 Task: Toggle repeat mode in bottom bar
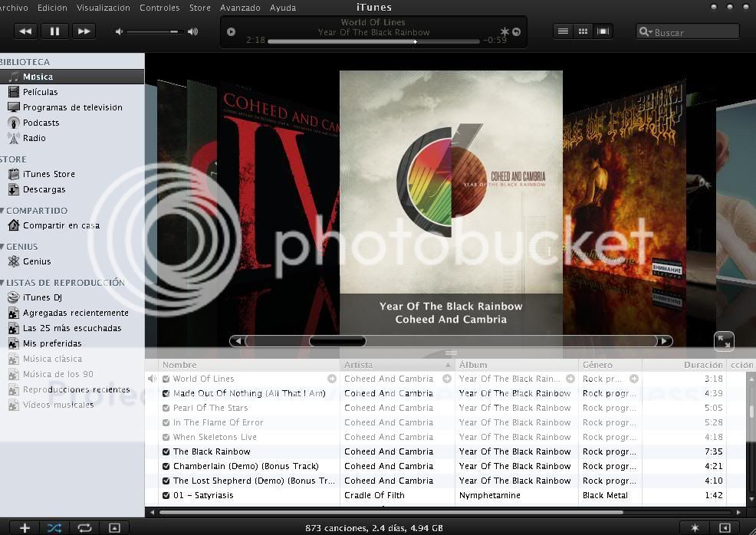84,527
